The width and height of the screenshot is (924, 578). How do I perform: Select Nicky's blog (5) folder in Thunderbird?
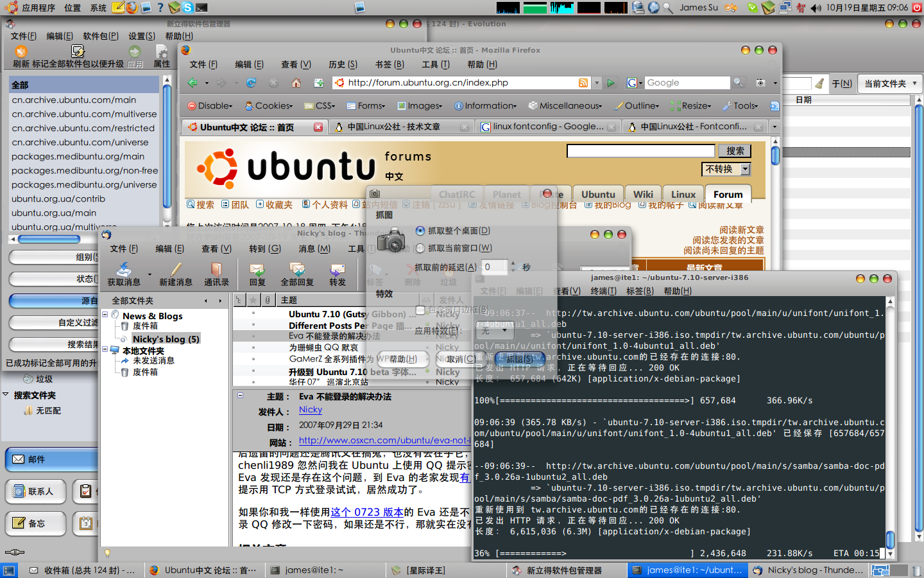tap(166, 338)
